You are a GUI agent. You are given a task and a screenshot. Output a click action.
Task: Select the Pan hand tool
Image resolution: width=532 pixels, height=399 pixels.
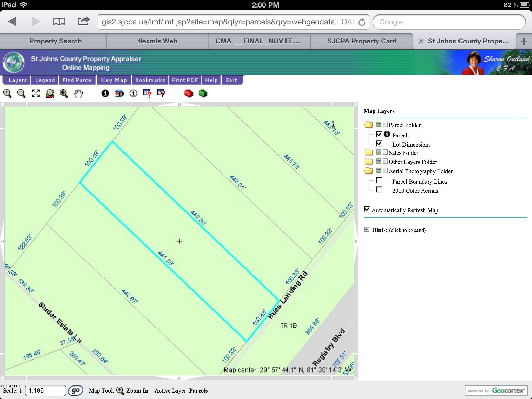click(78, 93)
